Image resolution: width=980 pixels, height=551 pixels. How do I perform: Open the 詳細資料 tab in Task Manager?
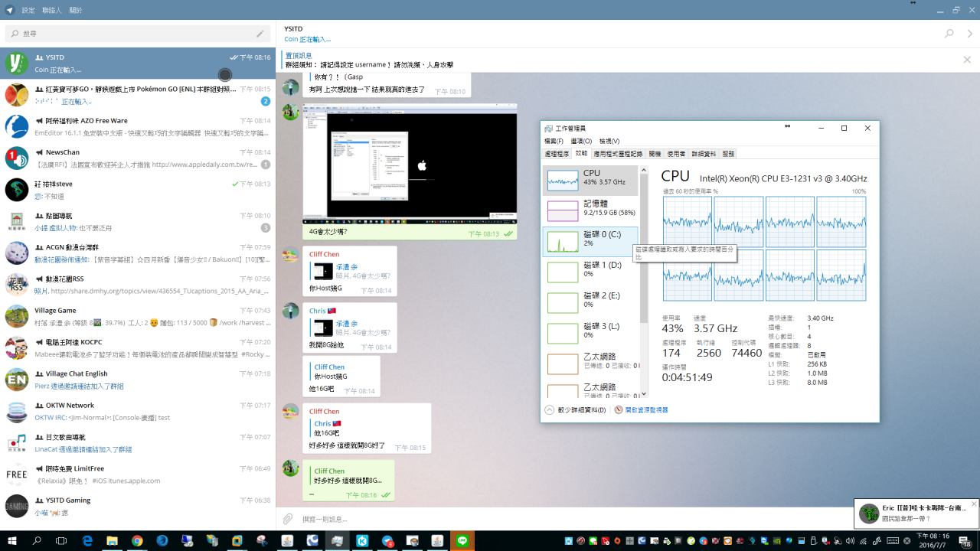click(x=703, y=154)
